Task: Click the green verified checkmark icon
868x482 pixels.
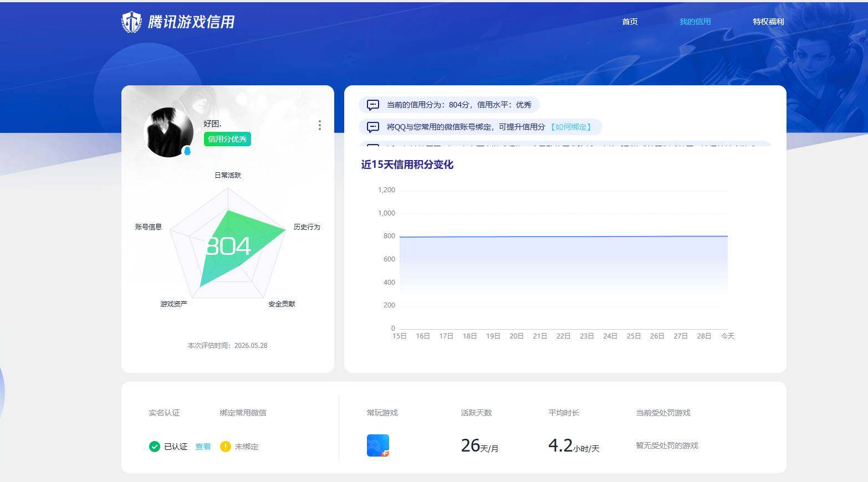Action: pos(155,447)
